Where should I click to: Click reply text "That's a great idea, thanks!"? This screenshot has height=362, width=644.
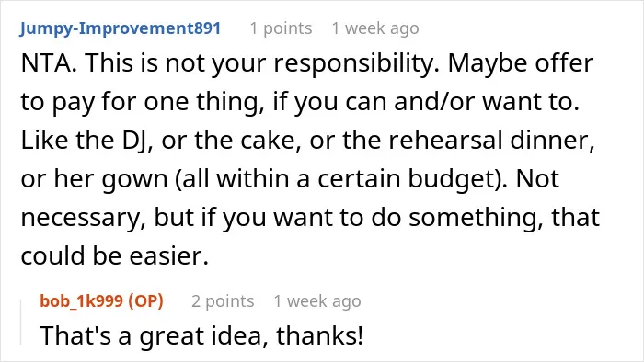[x=201, y=335]
